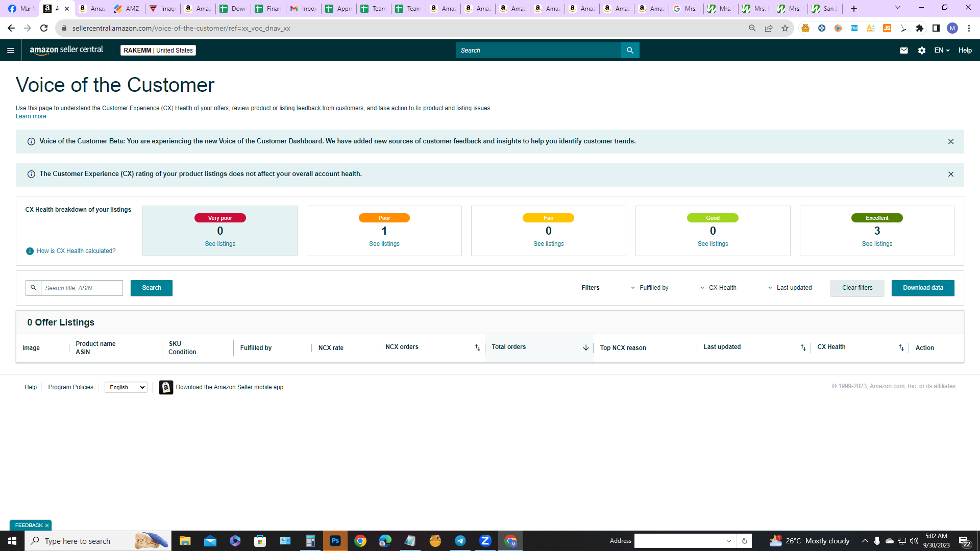Close the FEEDBACK tab with its X

pyautogui.click(x=47, y=525)
